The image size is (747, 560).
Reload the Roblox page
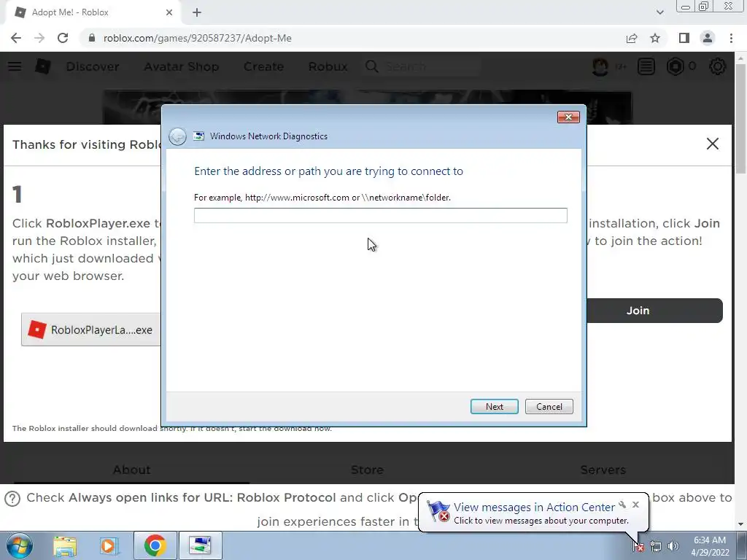point(63,38)
